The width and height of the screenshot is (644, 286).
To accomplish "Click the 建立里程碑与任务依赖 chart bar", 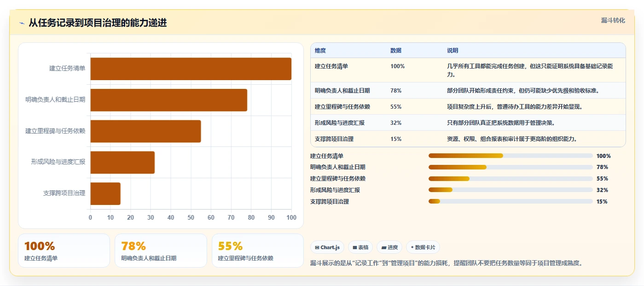I will tap(145, 131).
